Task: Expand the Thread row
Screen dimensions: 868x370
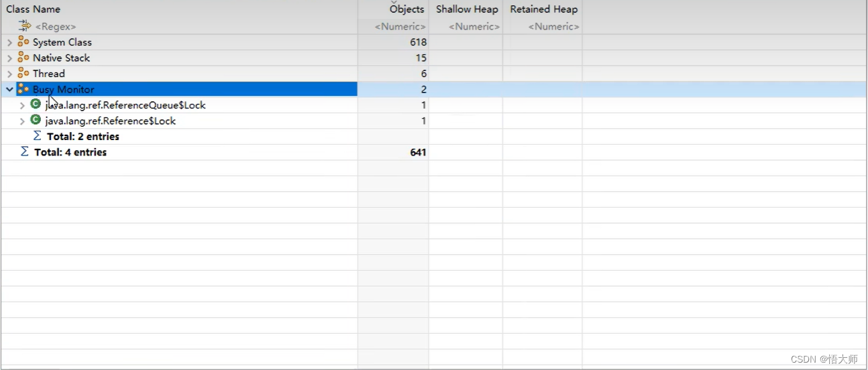Action: click(9, 74)
